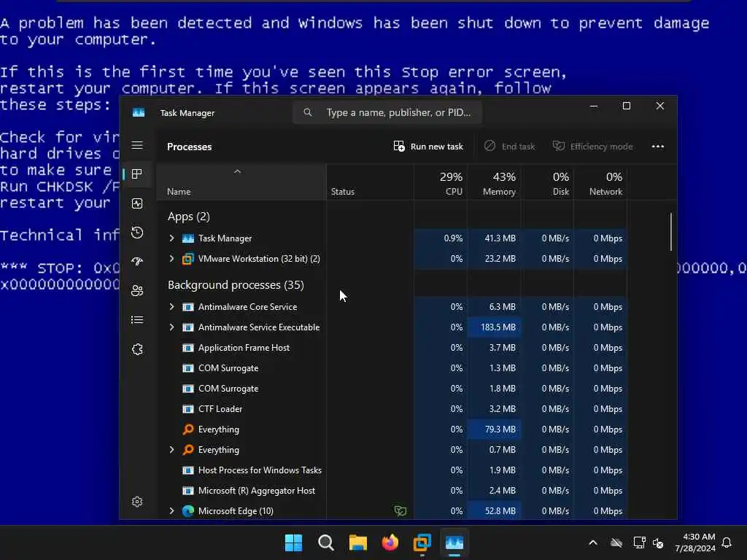Open Task Manager navigation hamburger menu

[x=137, y=145]
